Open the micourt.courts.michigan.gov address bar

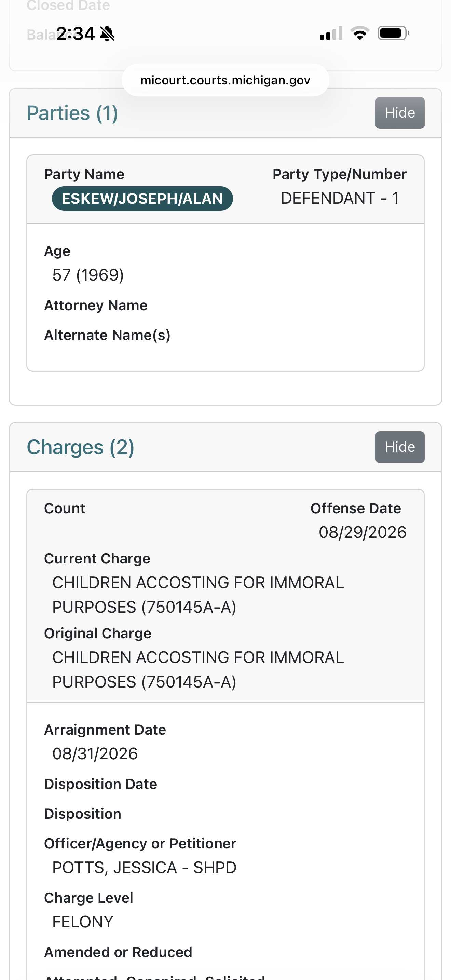pyautogui.click(x=225, y=80)
